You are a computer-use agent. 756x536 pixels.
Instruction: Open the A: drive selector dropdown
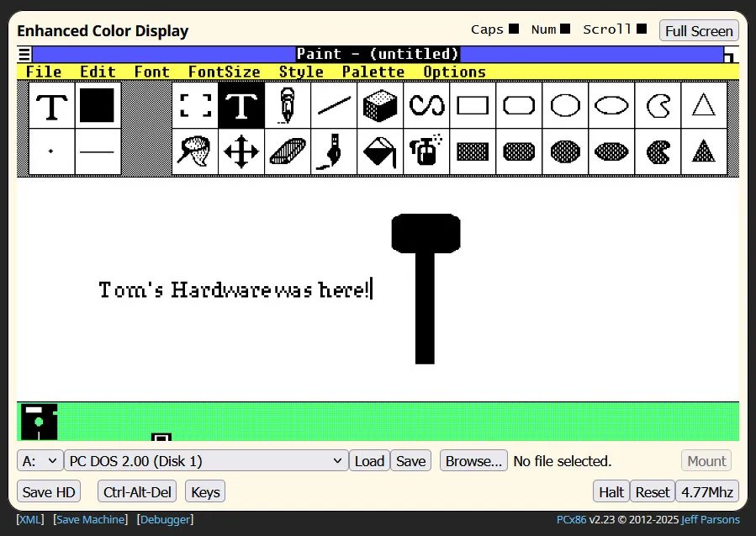[x=40, y=461]
